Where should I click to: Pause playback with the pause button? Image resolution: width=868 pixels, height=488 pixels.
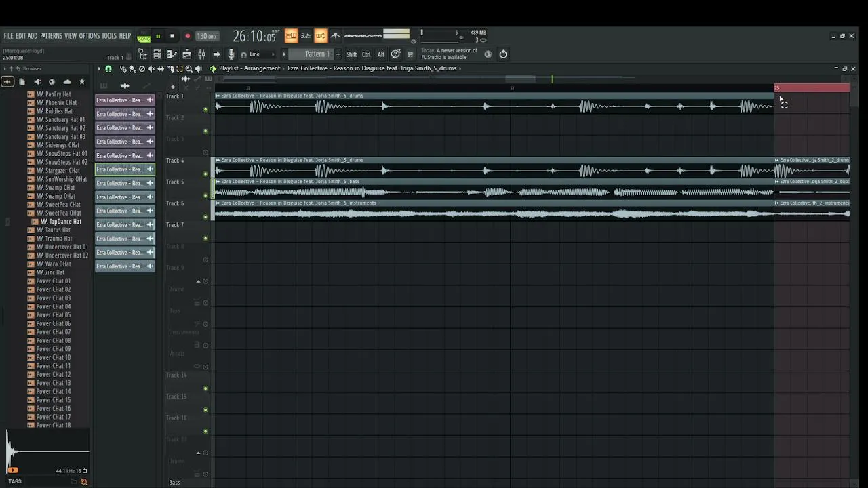[x=158, y=37]
